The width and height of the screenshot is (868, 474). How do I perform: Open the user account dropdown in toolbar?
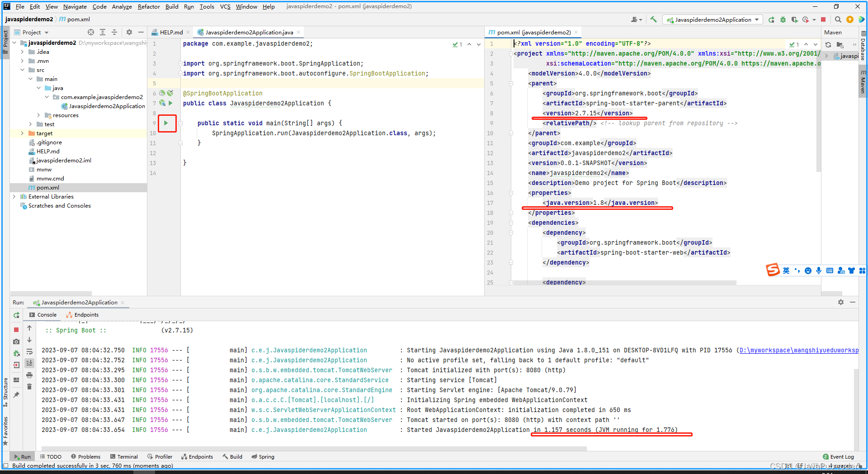click(636, 19)
